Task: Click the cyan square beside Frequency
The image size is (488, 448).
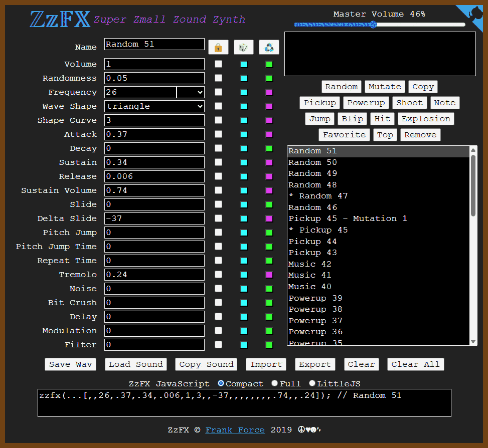Action: (x=244, y=92)
